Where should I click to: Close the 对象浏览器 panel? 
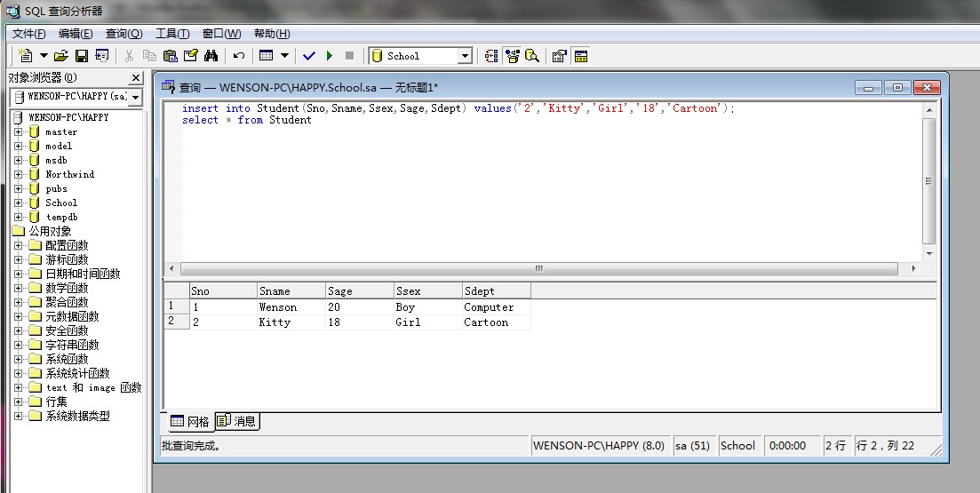tap(136, 77)
